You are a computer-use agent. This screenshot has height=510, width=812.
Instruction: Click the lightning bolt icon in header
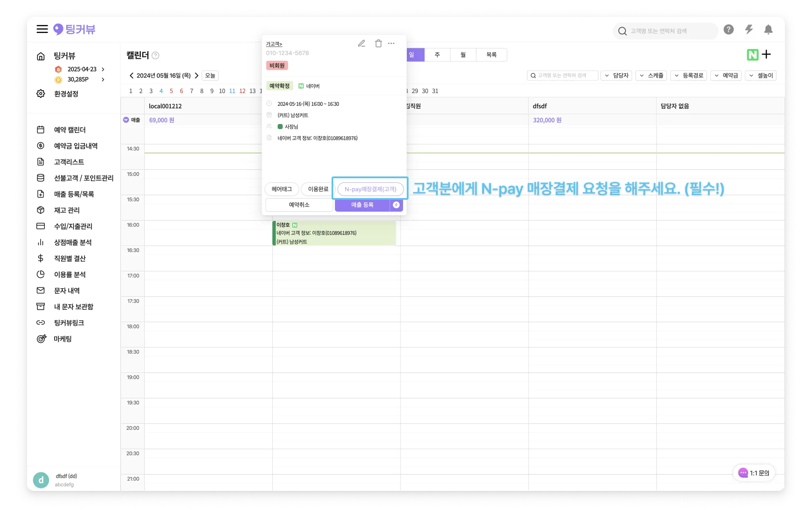click(749, 30)
